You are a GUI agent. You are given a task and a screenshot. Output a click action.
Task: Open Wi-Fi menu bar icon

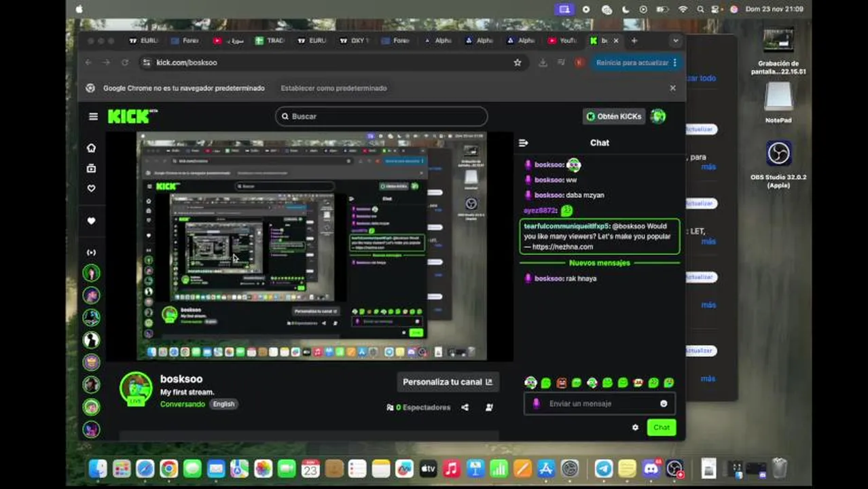(683, 10)
